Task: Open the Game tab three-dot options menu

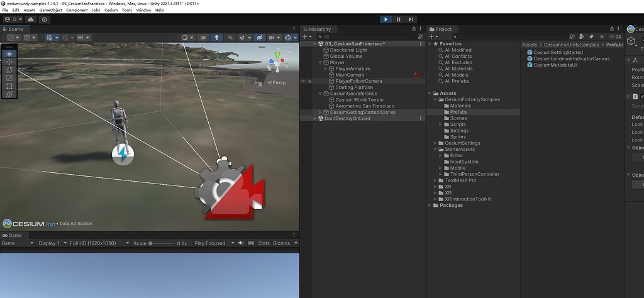Action: pyautogui.click(x=294, y=235)
